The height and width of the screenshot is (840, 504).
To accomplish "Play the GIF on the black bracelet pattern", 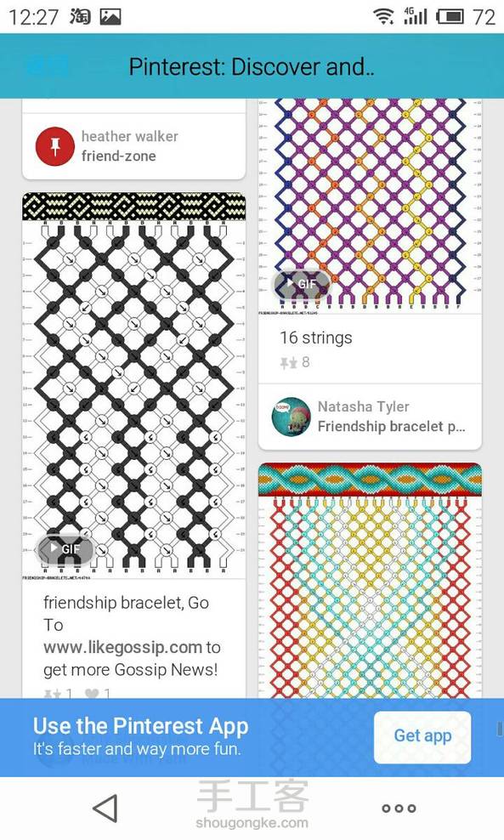I will (x=65, y=548).
